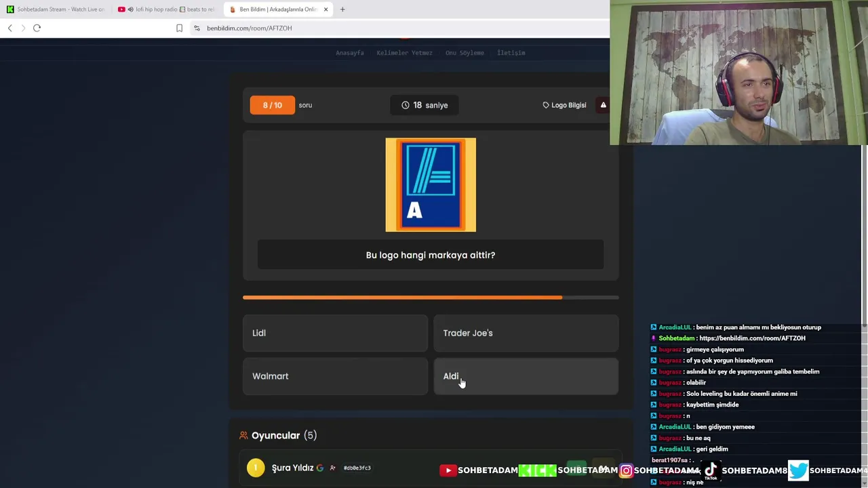Open the Onu Söyleme menu link
Viewport: 868px width, 488px height.
(x=465, y=53)
